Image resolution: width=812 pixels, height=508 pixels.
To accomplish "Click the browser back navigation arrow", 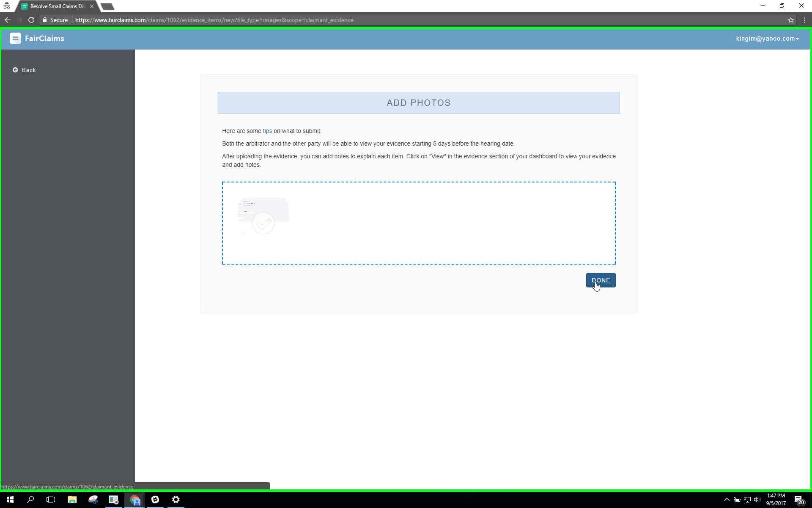I will point(8,20).
